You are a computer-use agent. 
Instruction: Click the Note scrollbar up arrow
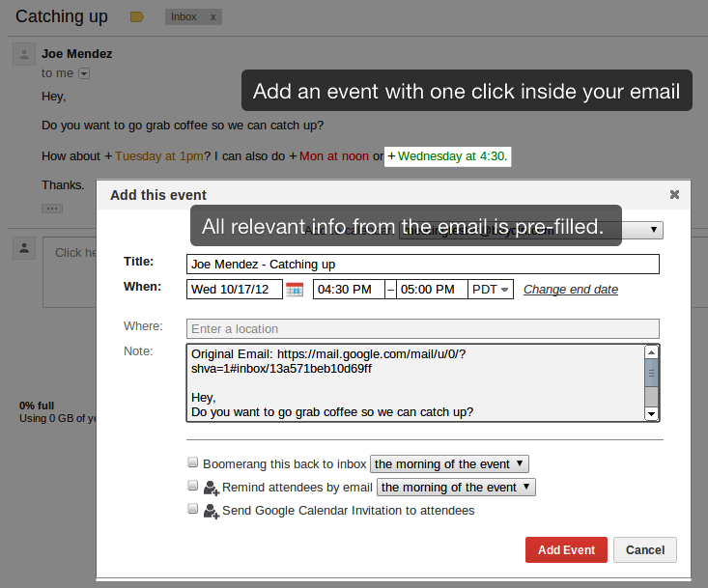tap(651, 352)
